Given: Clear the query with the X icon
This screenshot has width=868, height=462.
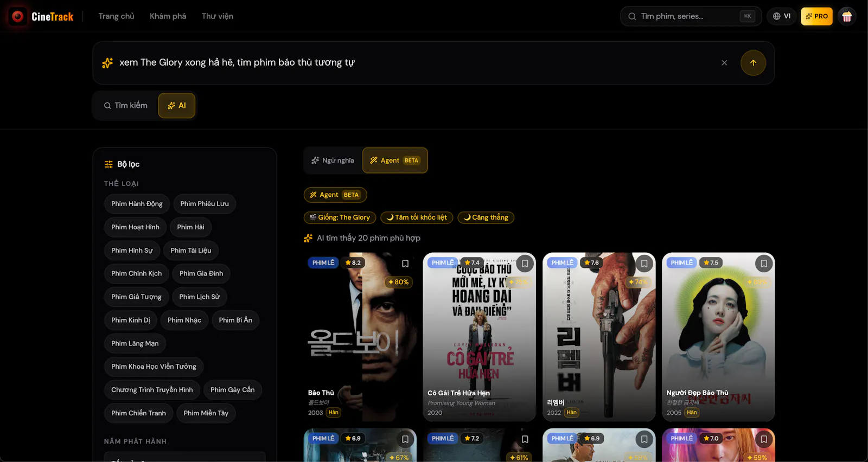Looking at the screenshot, I should 724,63.
